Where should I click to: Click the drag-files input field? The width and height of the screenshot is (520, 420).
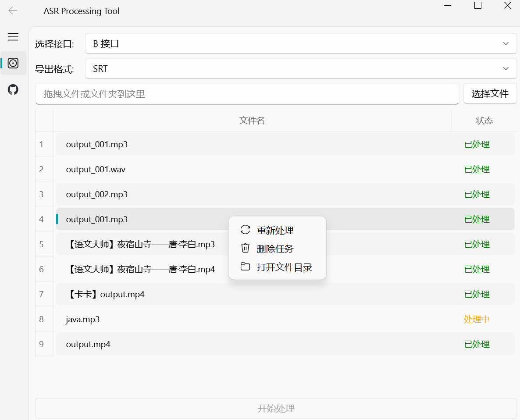247,94
